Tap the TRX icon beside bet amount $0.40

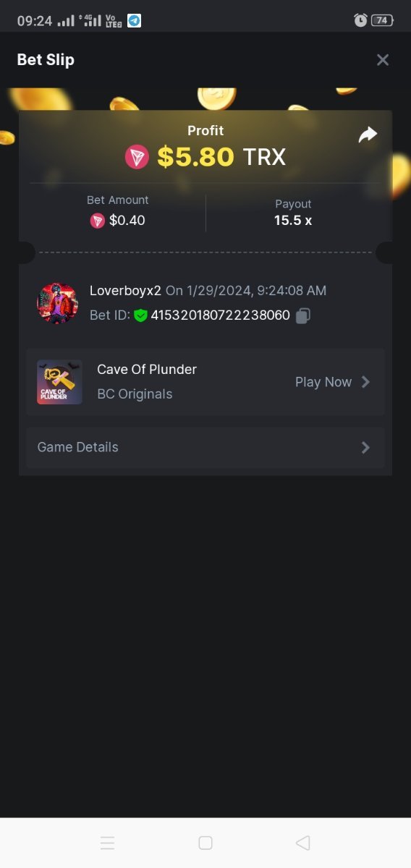coord(98,221)
